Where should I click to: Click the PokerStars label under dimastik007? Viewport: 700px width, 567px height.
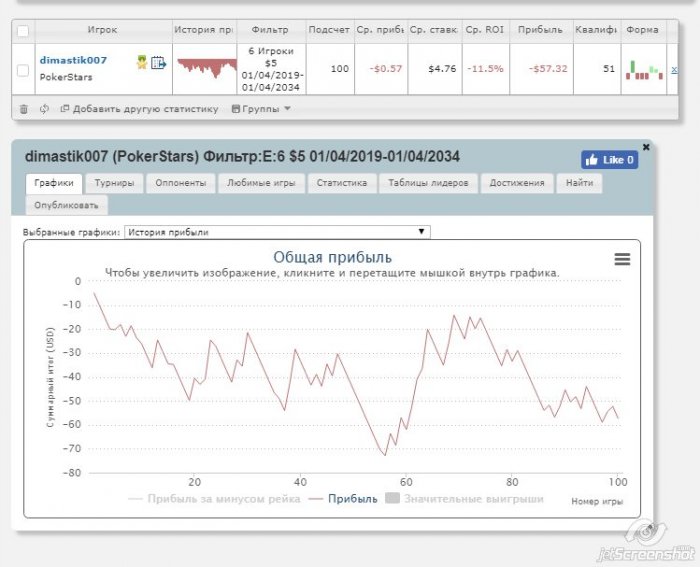pyautogui.click(x=66, y=77)
